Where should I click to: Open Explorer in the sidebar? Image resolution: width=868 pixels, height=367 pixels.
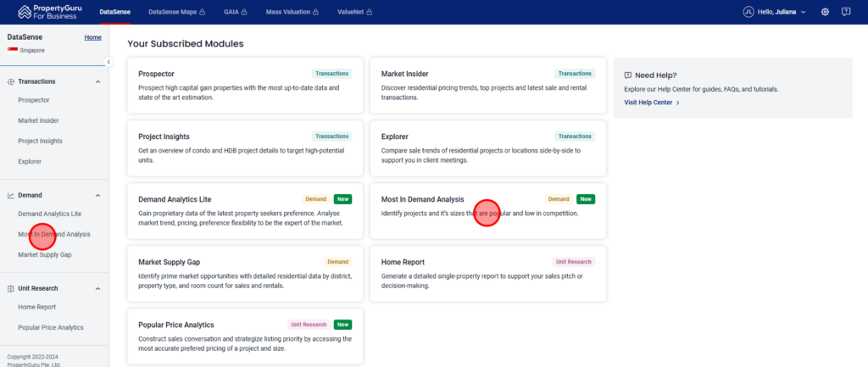coord(30,162)
